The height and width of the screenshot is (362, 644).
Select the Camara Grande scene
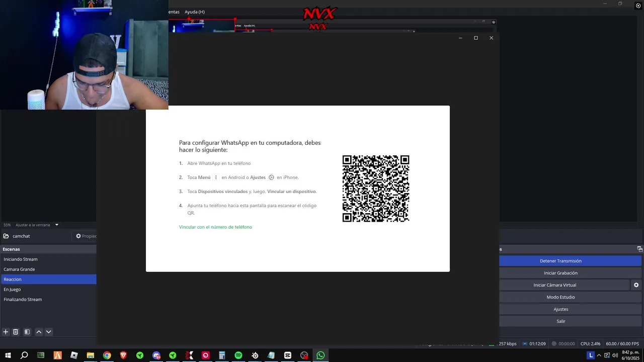[x=48, y=269]
